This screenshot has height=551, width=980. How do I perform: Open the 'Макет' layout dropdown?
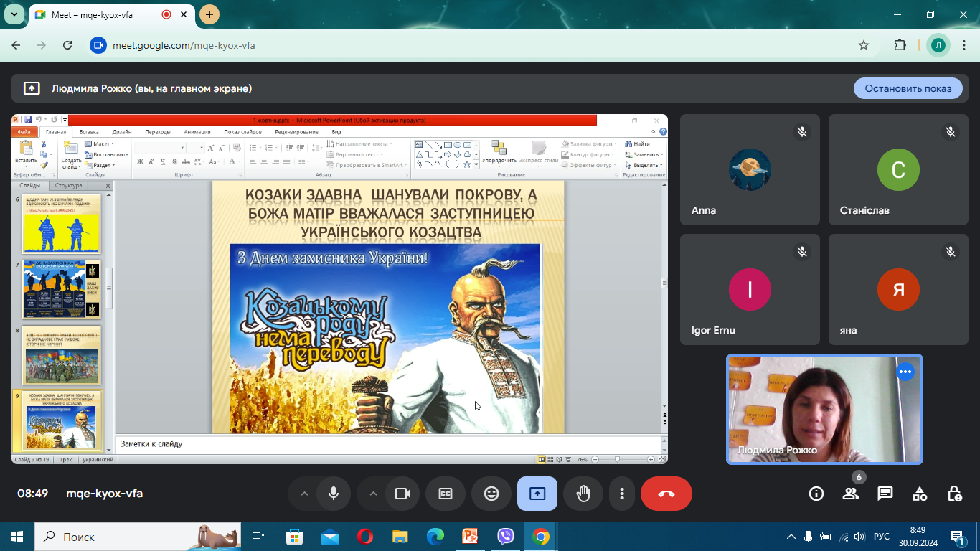[x=99, y=144]
